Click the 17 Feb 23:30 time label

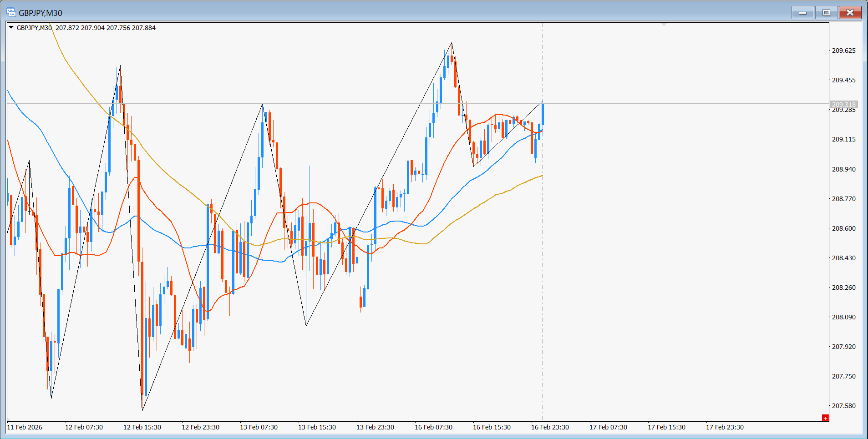(725, 427)
